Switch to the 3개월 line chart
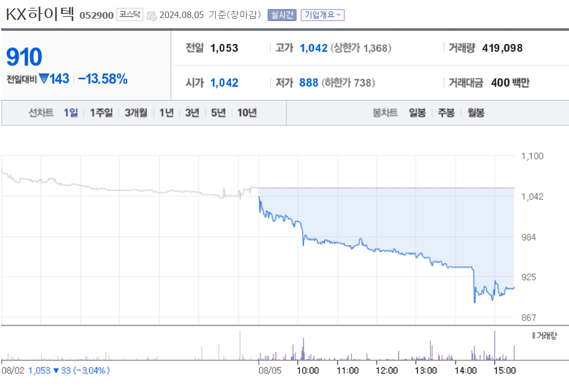The image size is (569, 392). pyautogui.click(x=136, y=113)
